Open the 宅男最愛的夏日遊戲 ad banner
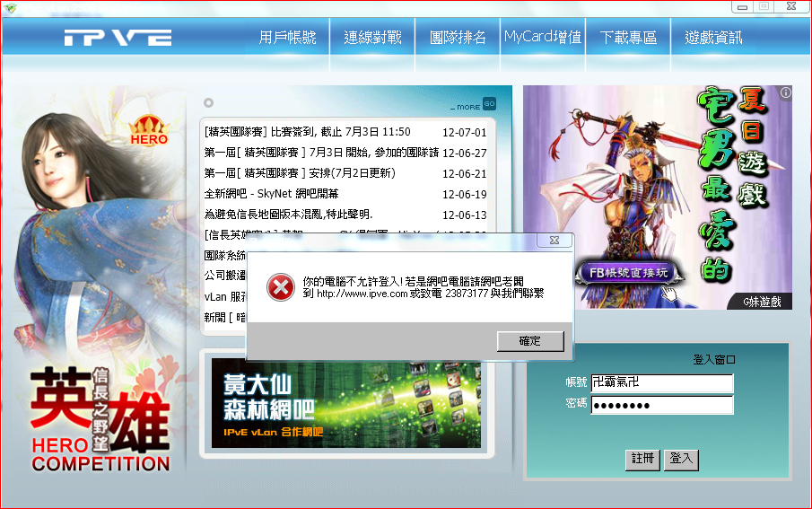Screen dimensions: 812x509 point(657,197)
